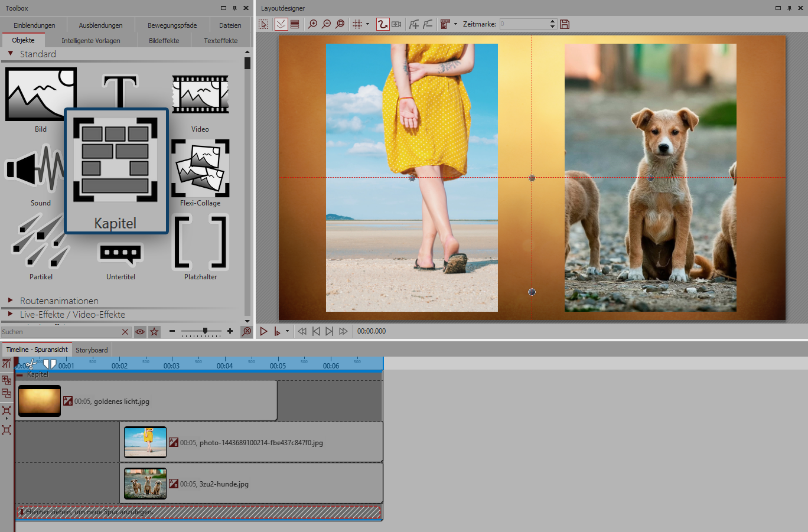Clear the Suchen search field with X
808x532 pixels.
(125, 332)
